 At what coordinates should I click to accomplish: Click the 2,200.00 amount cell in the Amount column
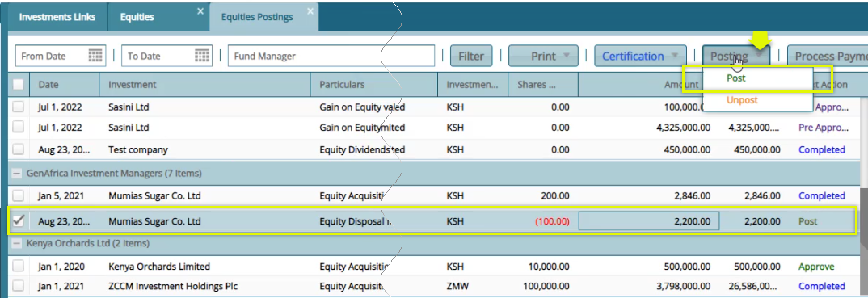pyautogui.click(x=649, y=221)
